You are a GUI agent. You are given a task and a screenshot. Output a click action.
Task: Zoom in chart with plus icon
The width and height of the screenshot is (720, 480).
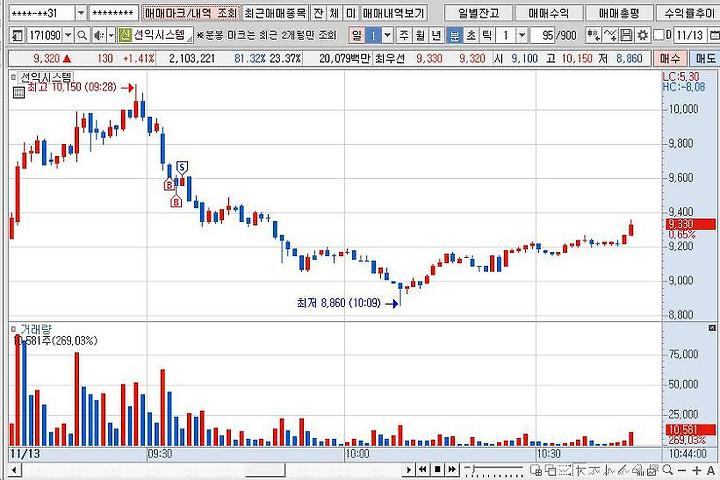click(697, 470)
